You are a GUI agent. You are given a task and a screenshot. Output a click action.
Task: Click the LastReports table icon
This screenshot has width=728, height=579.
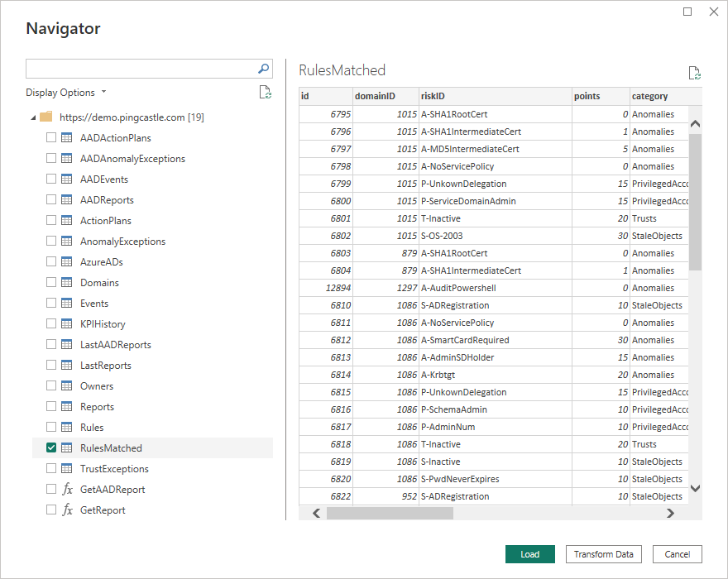coord(67,365)
